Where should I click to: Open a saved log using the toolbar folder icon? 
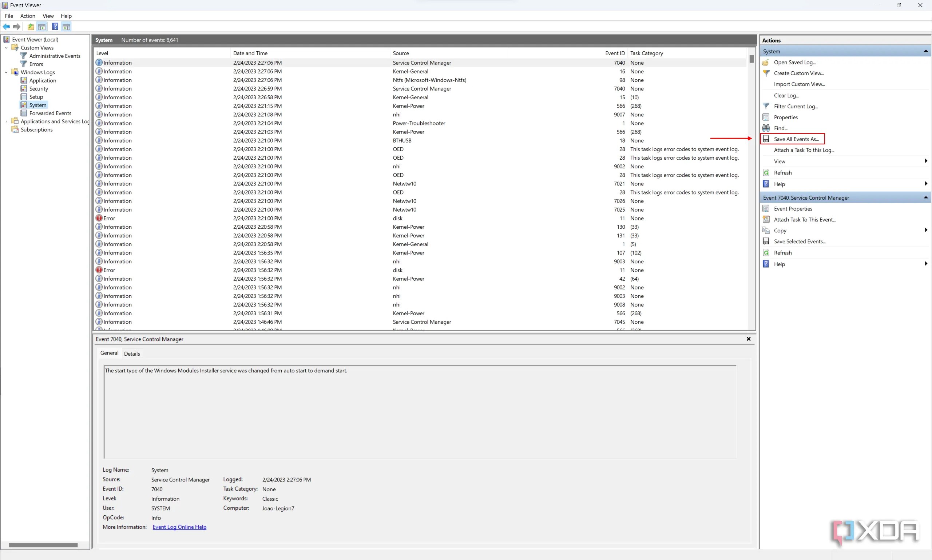click(x=30, y=27)
